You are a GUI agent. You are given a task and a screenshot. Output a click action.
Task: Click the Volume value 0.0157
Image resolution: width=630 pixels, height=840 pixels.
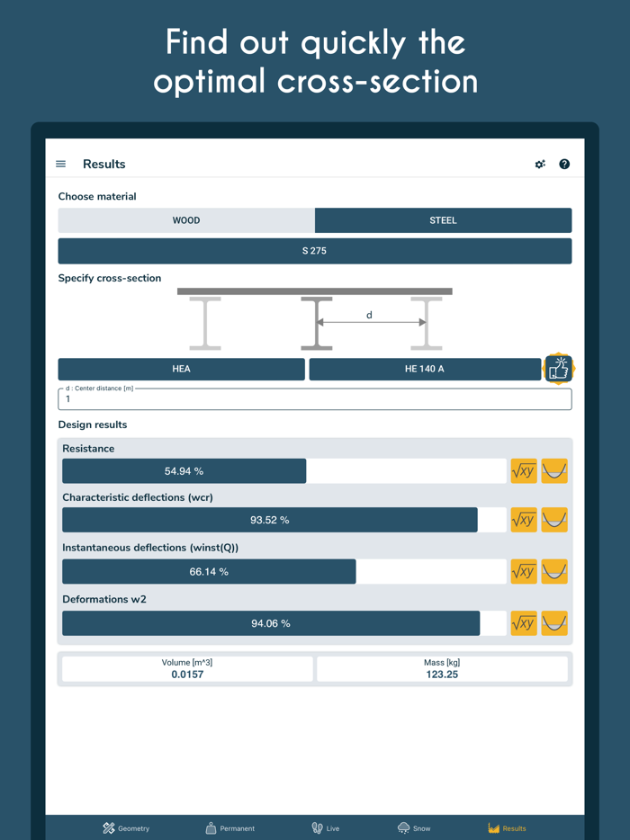187,675
